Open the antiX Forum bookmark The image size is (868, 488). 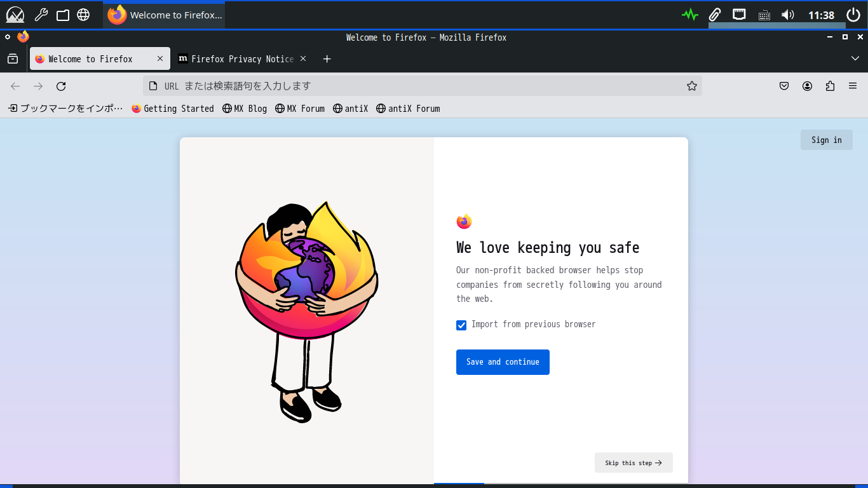pyautogui.click(x=408, y=109)
